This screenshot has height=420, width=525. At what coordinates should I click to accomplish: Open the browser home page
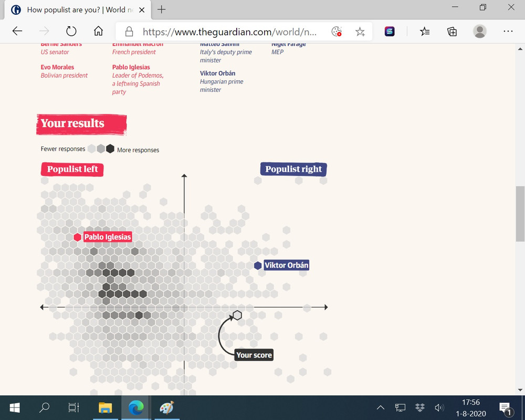click(98, 31)
